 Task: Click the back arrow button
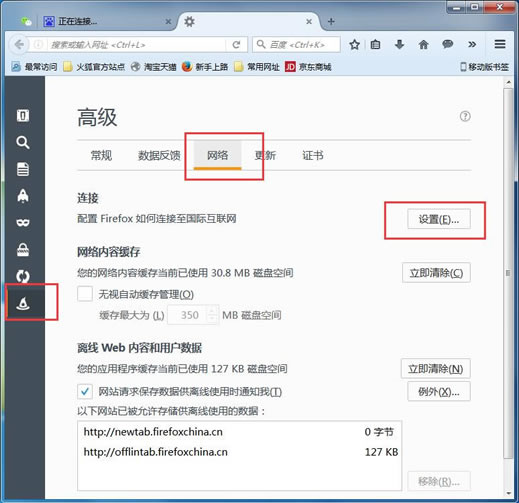point(19,44)
